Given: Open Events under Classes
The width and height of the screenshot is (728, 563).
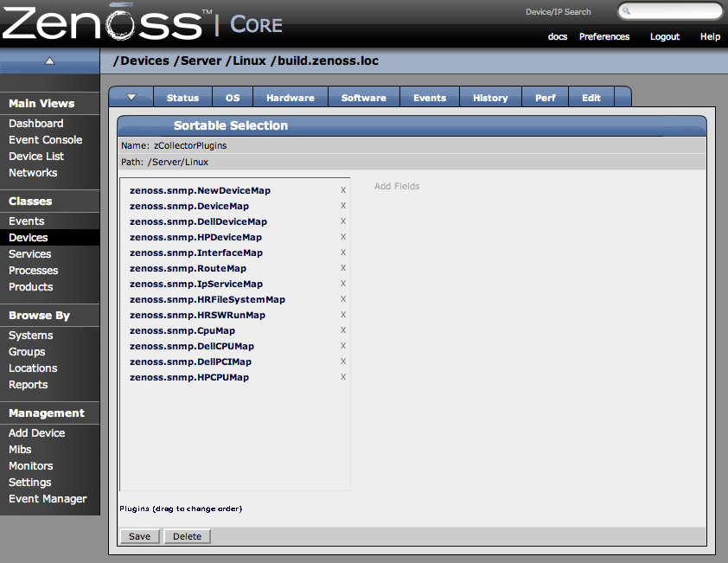Looking at the screenshot, I should click(x=27, y=221).
